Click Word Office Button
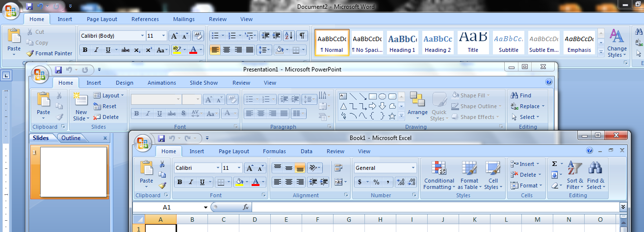This screenshot has width=644, height=232. click(11, 10)
